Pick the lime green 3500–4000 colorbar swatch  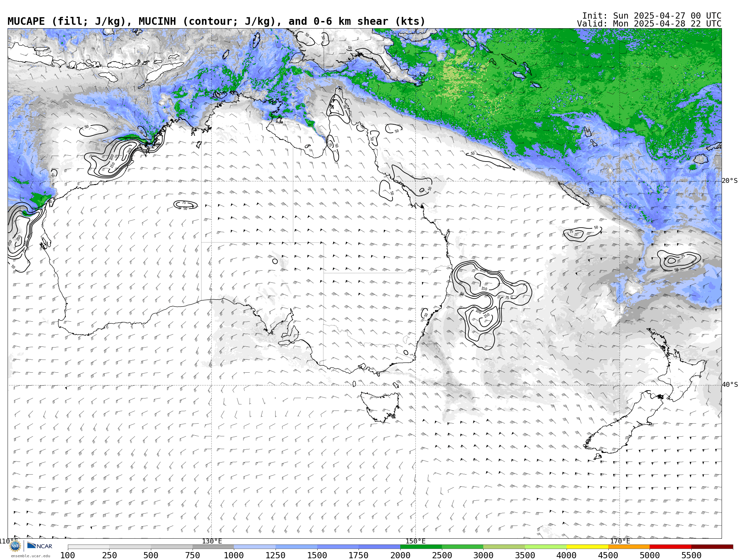pos(546,547)
